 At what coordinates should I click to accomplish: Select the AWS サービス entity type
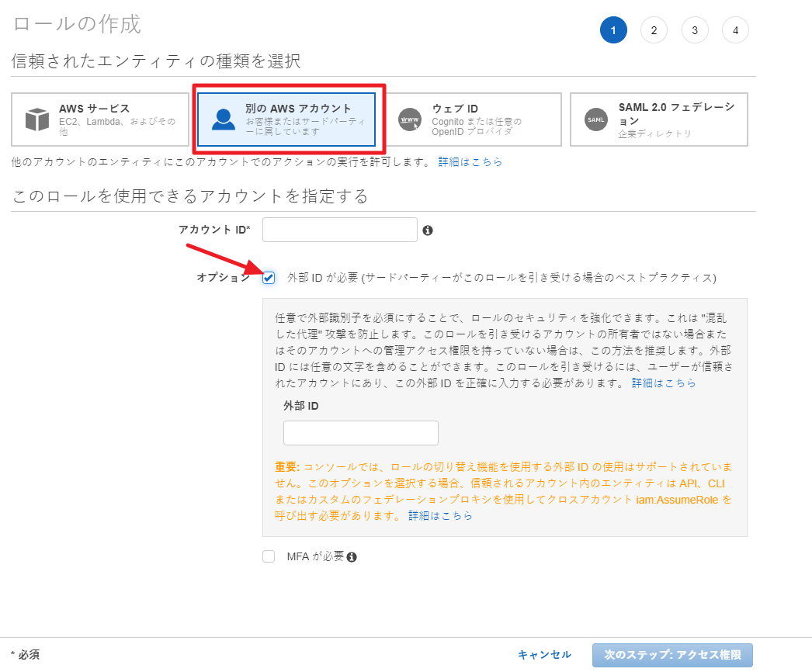click(100, 120)
